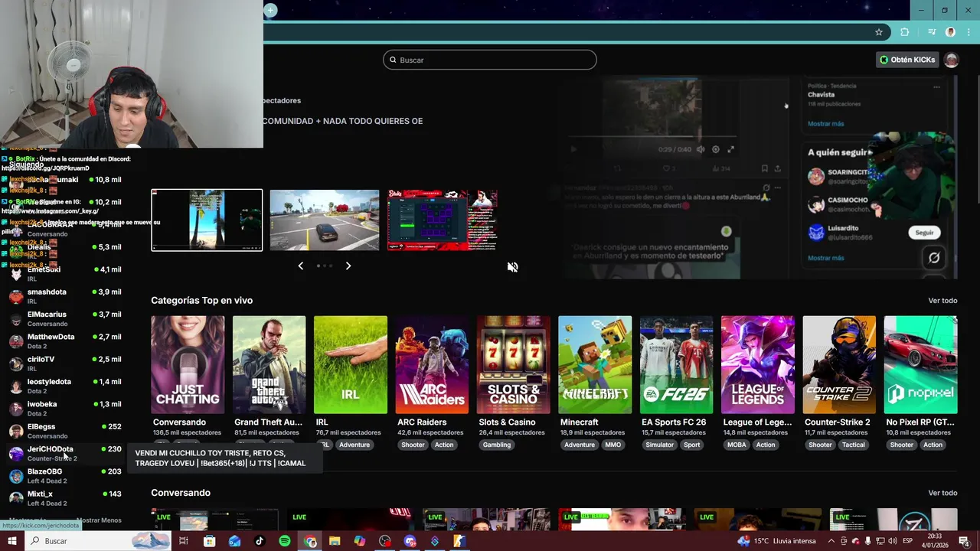Open MatthewDota channel in sidebar
Viewport: 980px width, 551px height.
[65, 341]
